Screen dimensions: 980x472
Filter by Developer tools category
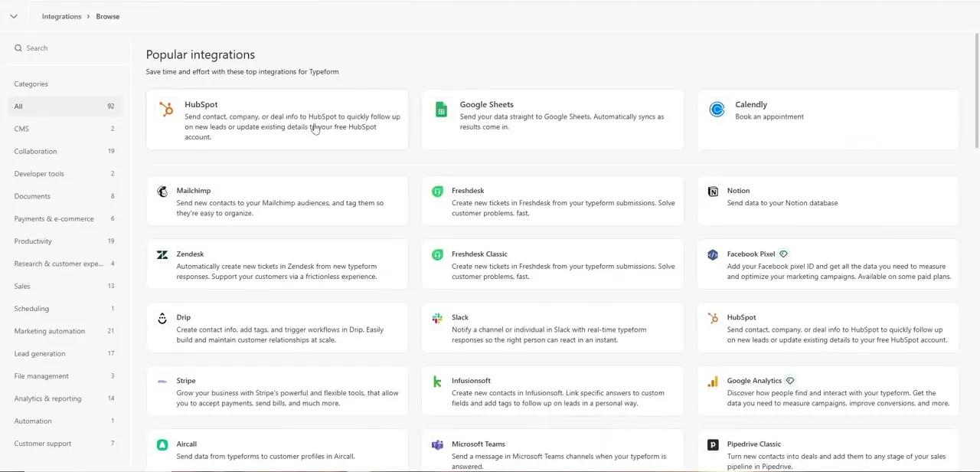point(64,174)
